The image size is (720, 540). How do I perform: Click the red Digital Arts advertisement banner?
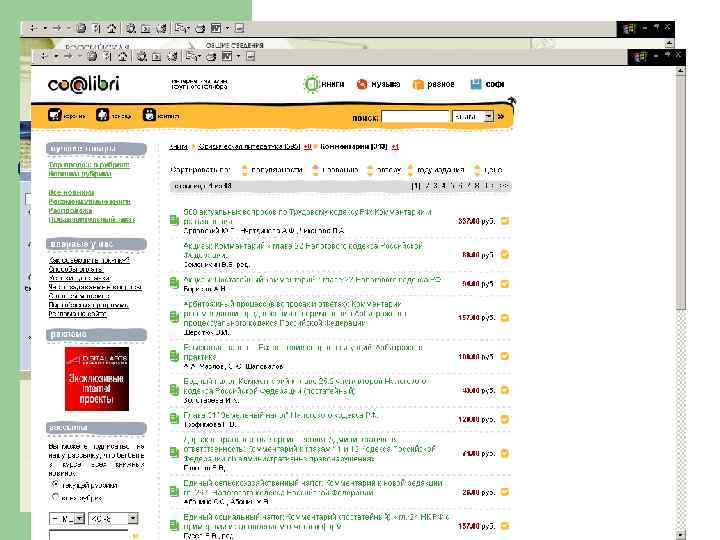coord(96,379)
